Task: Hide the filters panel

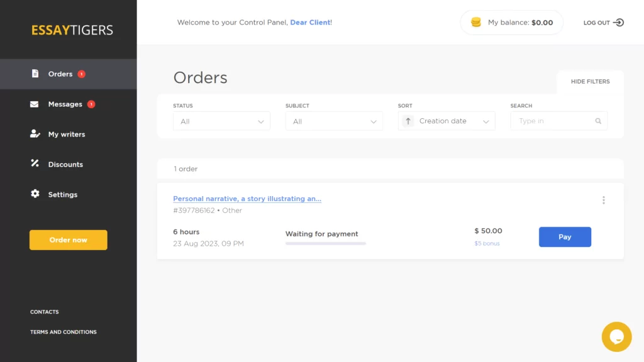Action: pos(590,81)
